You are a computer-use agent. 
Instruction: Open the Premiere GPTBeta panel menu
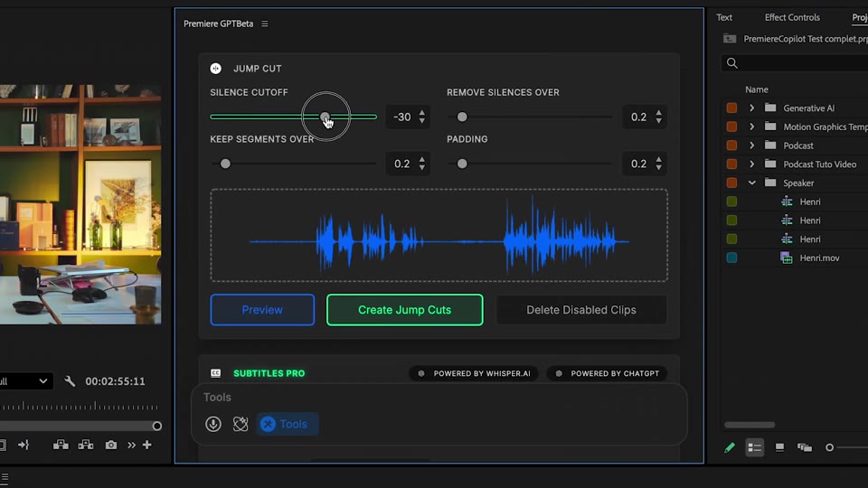pos(265,23)
